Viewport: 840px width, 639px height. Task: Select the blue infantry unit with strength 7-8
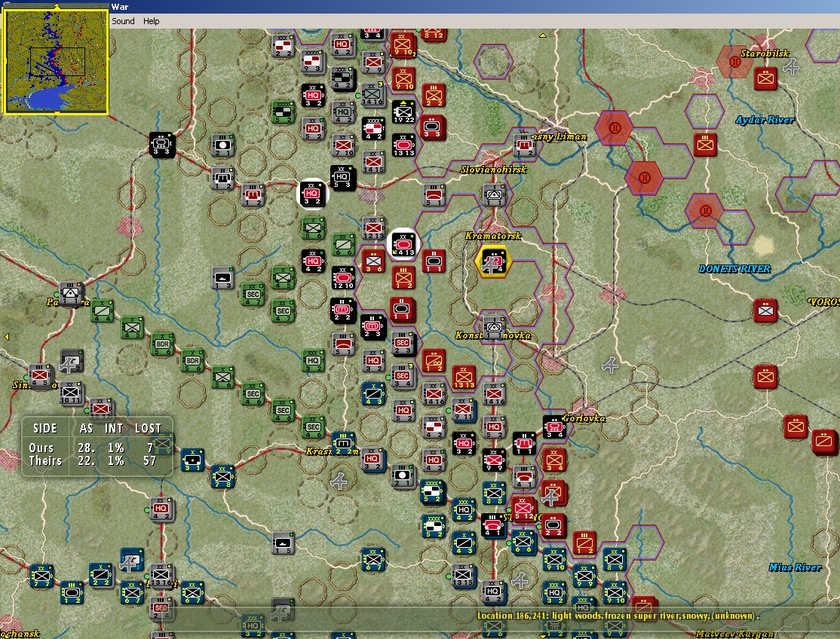pos(222,477)
